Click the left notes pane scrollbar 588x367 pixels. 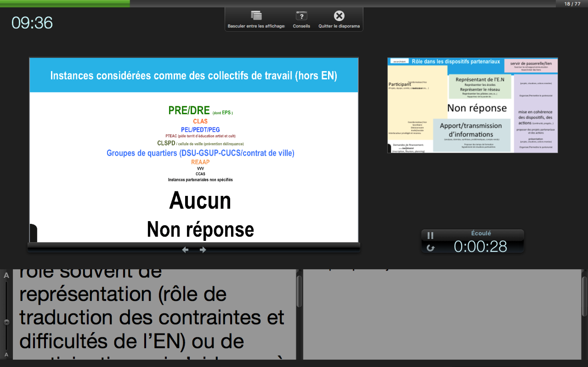299,291
